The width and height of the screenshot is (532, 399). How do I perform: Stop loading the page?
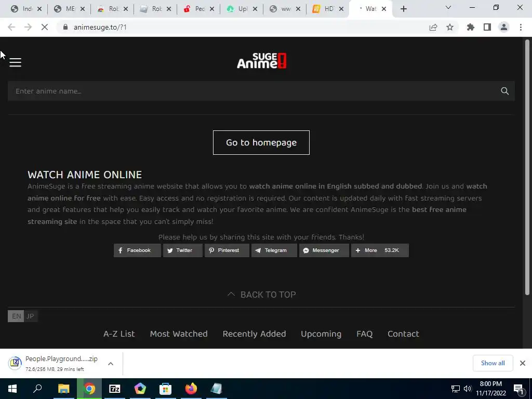45,27
